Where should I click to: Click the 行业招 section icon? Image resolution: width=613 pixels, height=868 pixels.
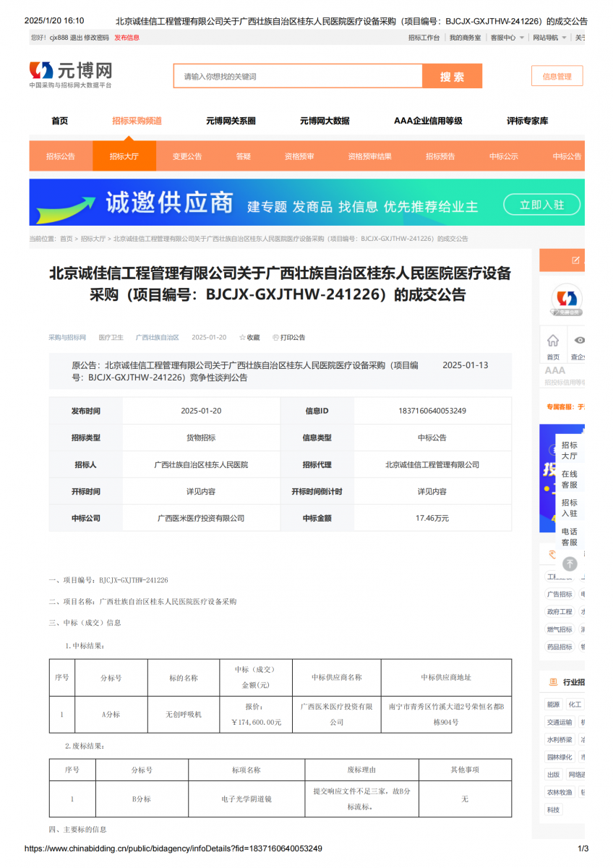click(553, 682)
